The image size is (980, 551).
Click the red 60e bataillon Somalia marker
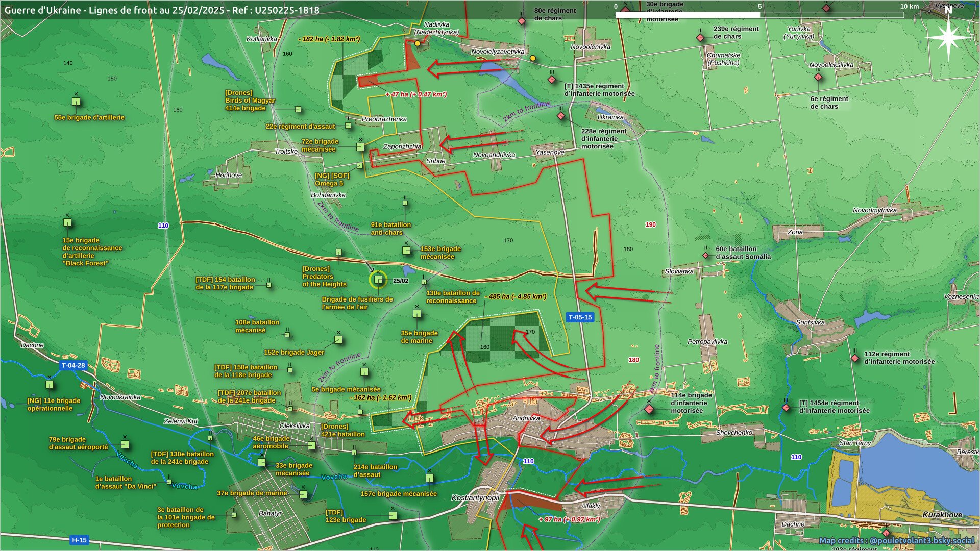[x=706, y=255]
